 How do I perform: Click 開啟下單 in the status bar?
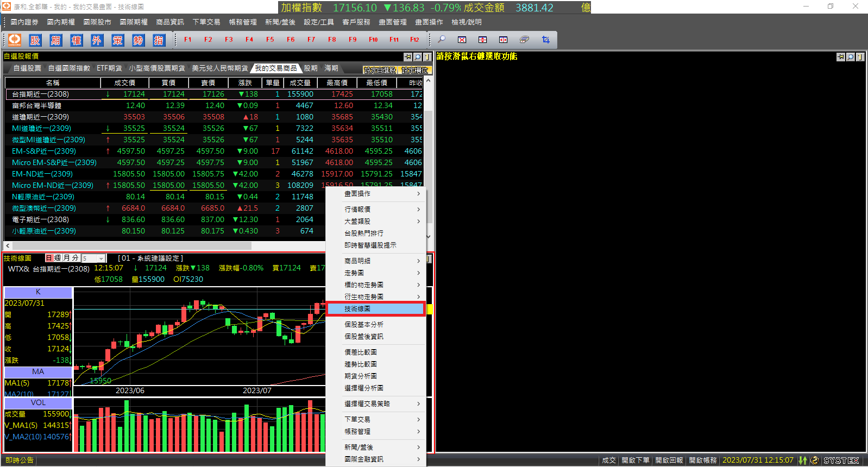pos(636,460)
